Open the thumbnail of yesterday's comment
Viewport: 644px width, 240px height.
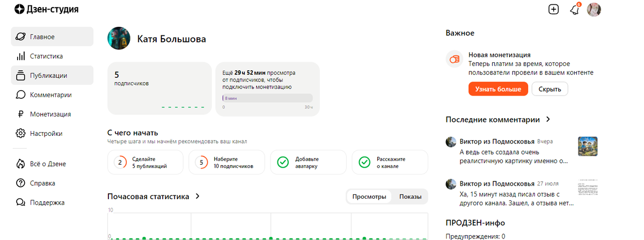[588, 146]
